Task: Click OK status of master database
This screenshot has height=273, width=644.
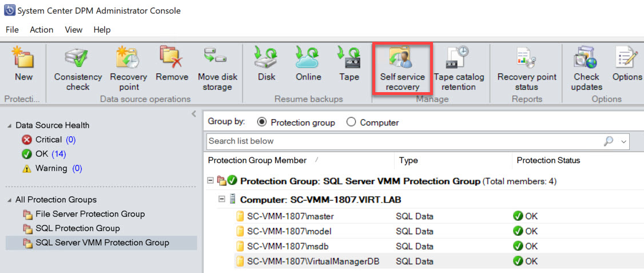Action: pos(525,217)
